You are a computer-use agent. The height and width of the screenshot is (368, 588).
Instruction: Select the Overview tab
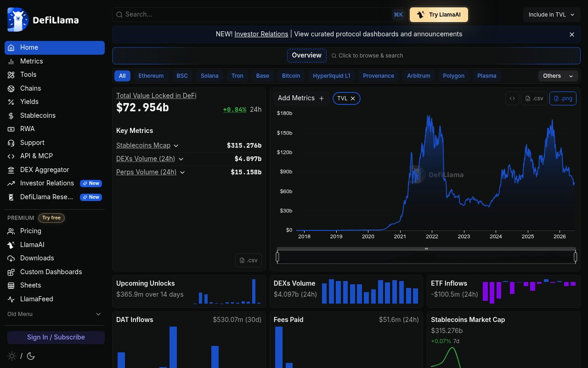pyautogui.click(x=307, y=55)
